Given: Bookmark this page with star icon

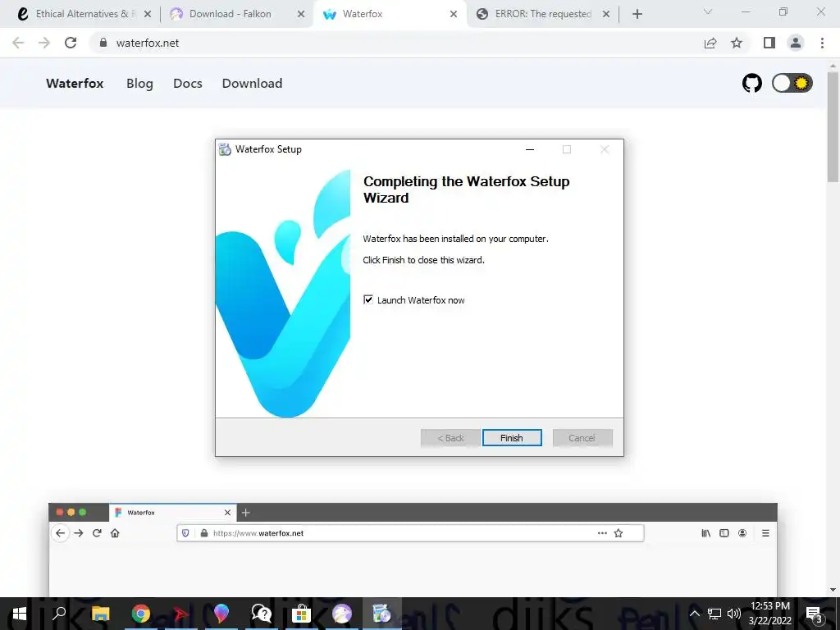Looking at the screenshot, I should [x=737, y=43].
